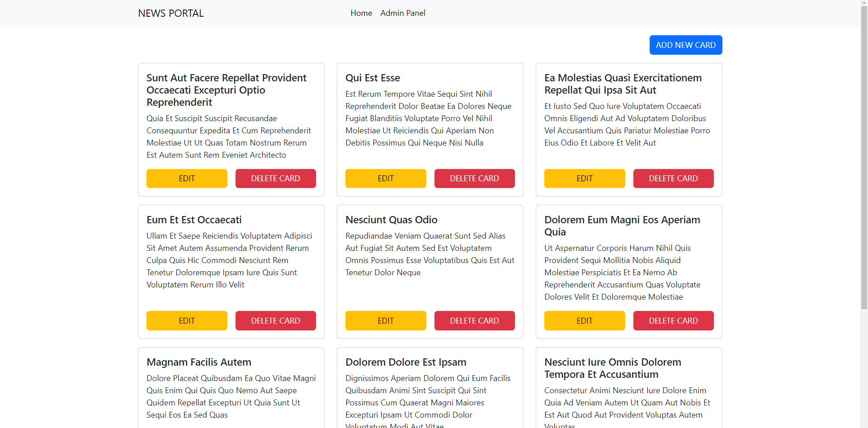
Task: Open the Home navigation link
Action: 361,13
